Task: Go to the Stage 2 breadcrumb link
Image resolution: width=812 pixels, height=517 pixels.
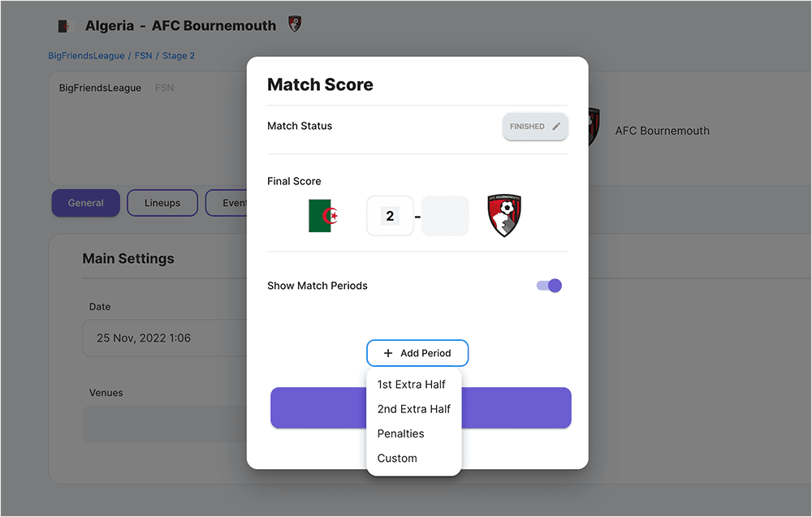Action: point(179,56)
